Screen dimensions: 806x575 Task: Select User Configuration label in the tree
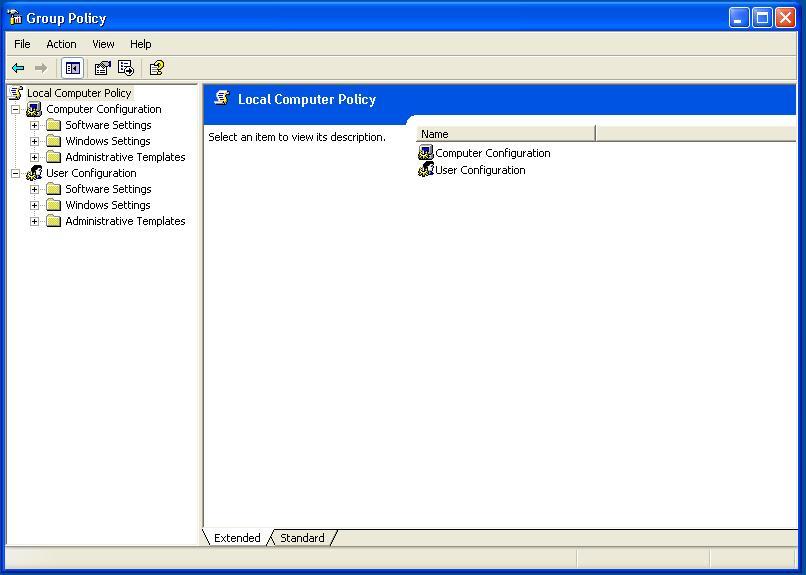91,173
